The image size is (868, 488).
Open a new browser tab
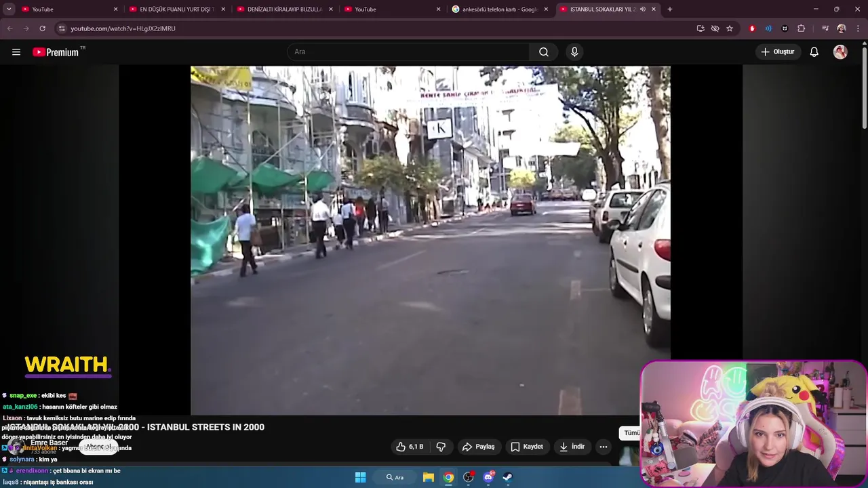point(670,9)
